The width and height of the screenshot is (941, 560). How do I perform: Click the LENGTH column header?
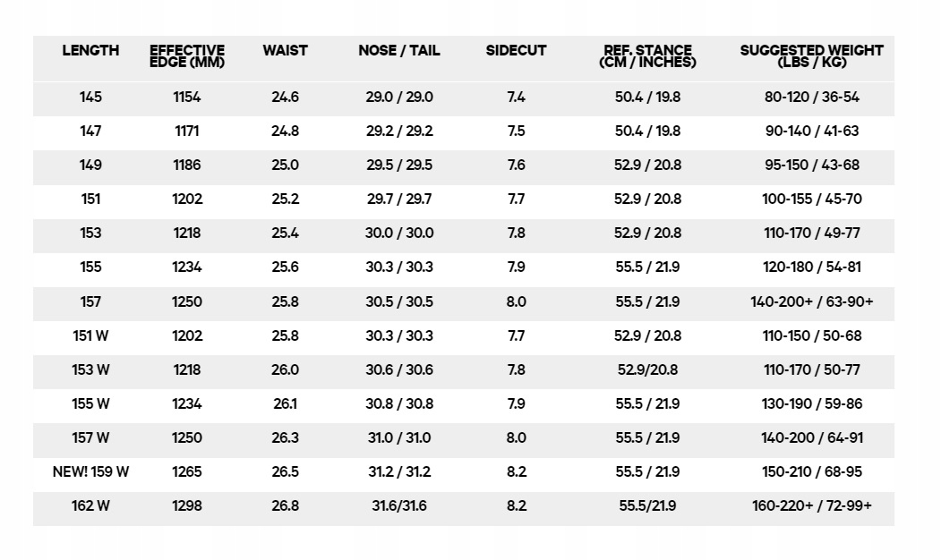[x=90, y=51]
